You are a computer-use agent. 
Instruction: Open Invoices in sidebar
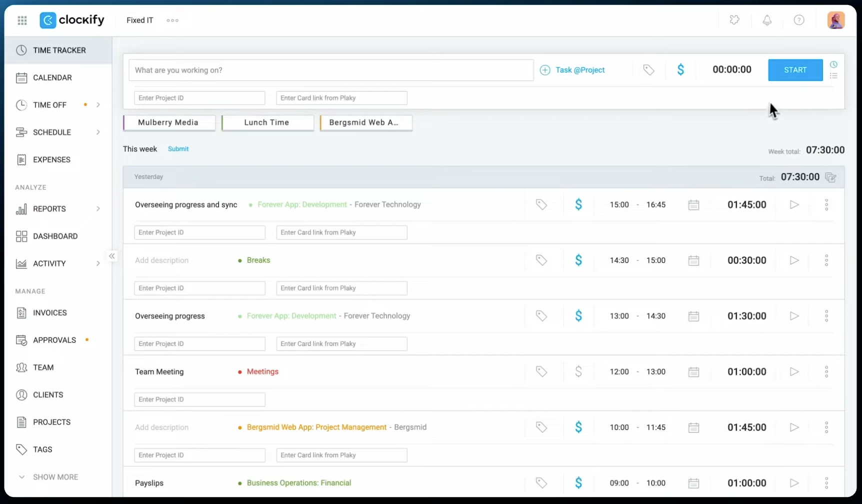tap(58, 312)
